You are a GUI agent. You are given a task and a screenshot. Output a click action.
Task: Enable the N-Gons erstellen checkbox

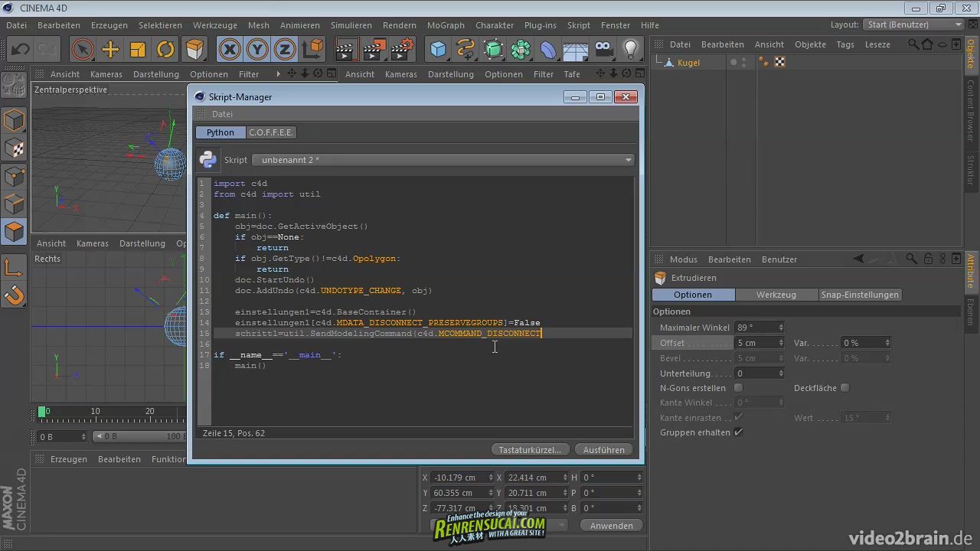pyautogui.click(x=738, y=388)
